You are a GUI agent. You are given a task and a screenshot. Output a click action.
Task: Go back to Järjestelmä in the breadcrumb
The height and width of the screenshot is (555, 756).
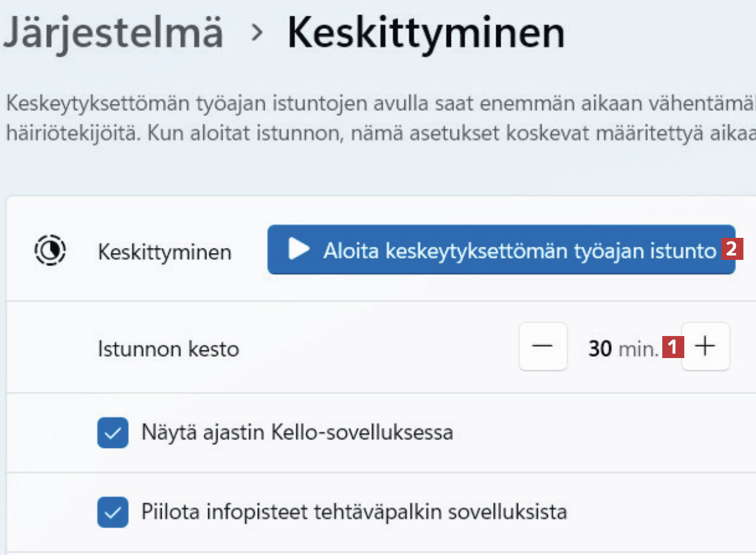click(113, 33)
